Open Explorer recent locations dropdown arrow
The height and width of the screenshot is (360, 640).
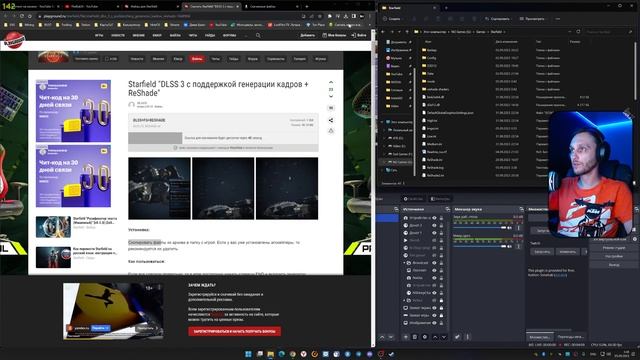[399, 31]
